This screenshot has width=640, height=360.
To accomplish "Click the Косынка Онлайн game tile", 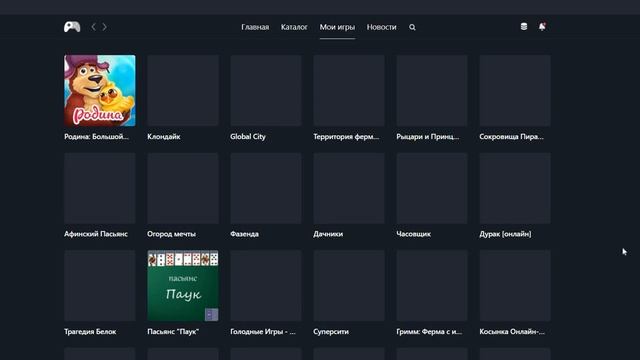I will [515, 286].
